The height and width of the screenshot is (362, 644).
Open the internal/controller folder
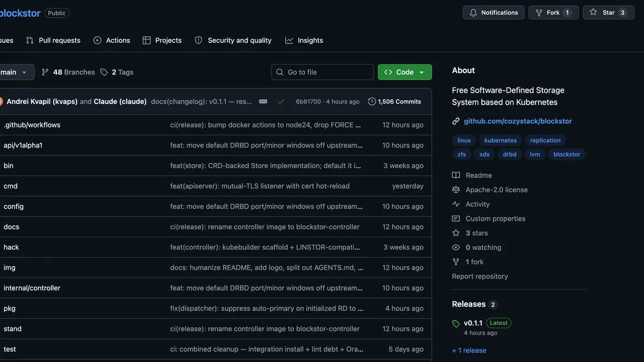point(32,288)
